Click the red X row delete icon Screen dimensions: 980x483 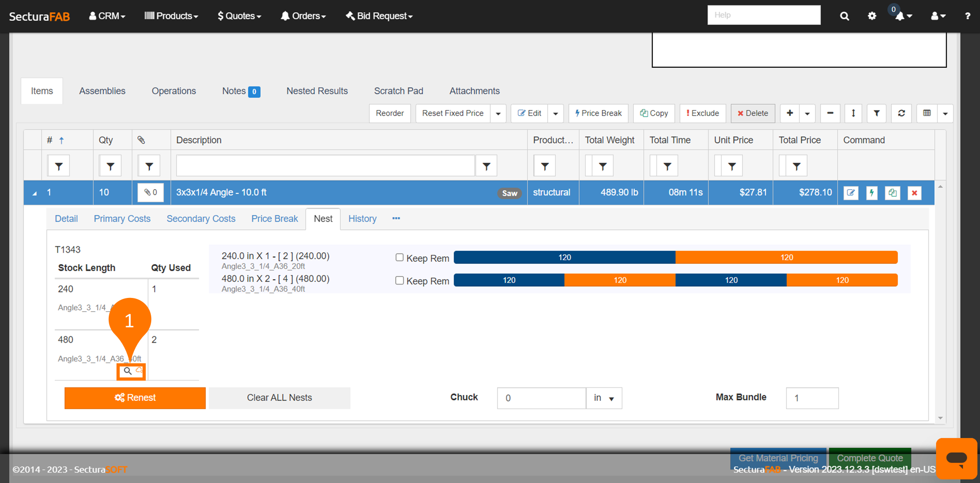(x=914, y=193)
